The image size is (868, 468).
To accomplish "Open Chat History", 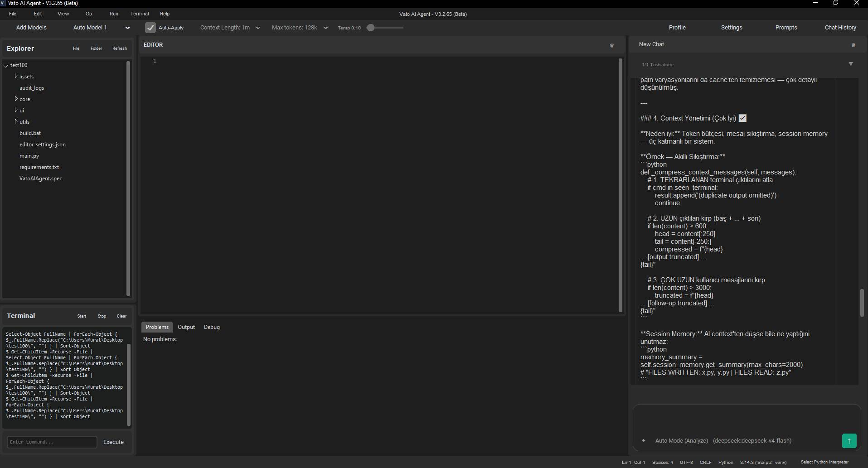I will (840, 28).
